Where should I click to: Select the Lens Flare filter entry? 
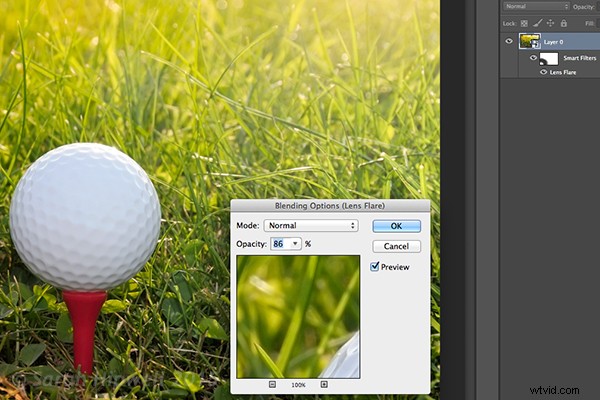tap(562, 72)
